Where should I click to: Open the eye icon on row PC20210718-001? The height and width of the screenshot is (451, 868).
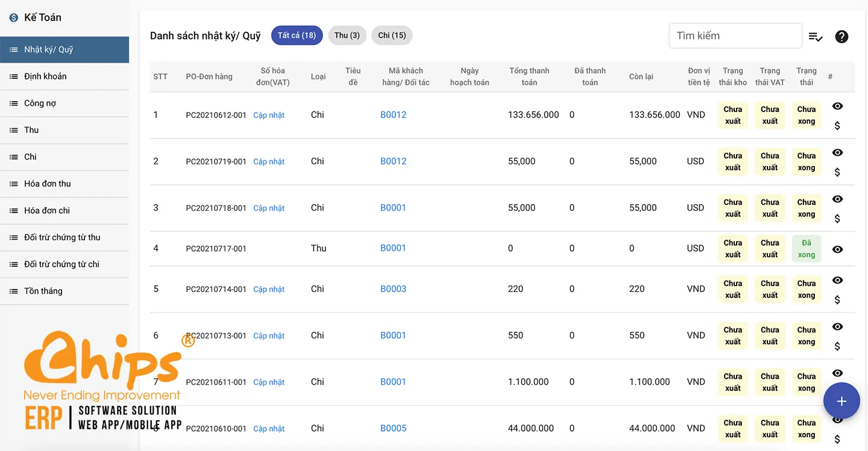[x=837, y=199]
